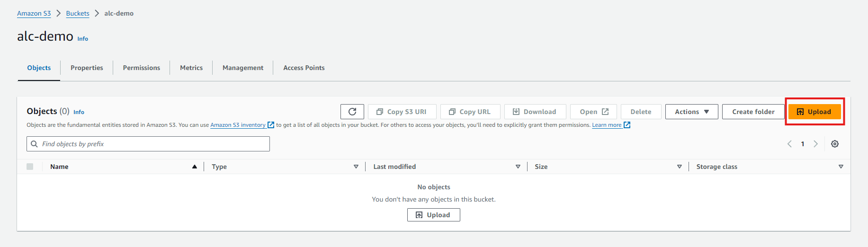The height and width of the screenshot is (247, 868).
Task: Toggle the select all objects checkbox
Action: (30, 167)
